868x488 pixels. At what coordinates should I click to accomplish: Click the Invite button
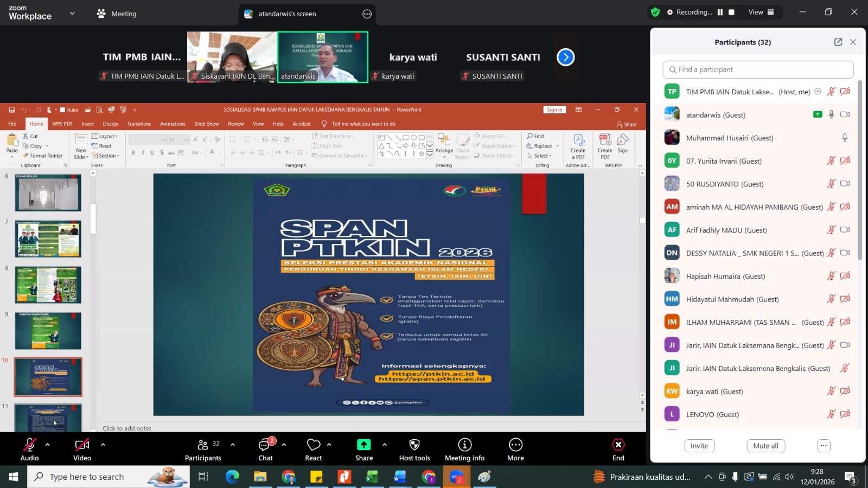699,446
